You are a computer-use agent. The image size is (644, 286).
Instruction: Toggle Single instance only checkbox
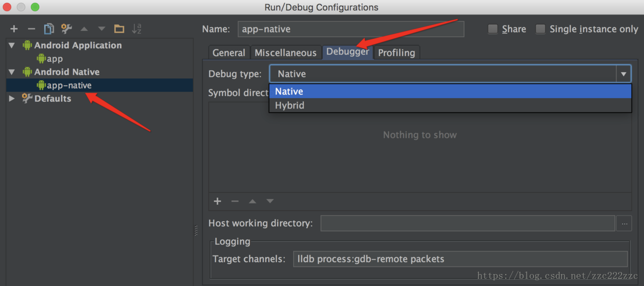tap(541, 29)
